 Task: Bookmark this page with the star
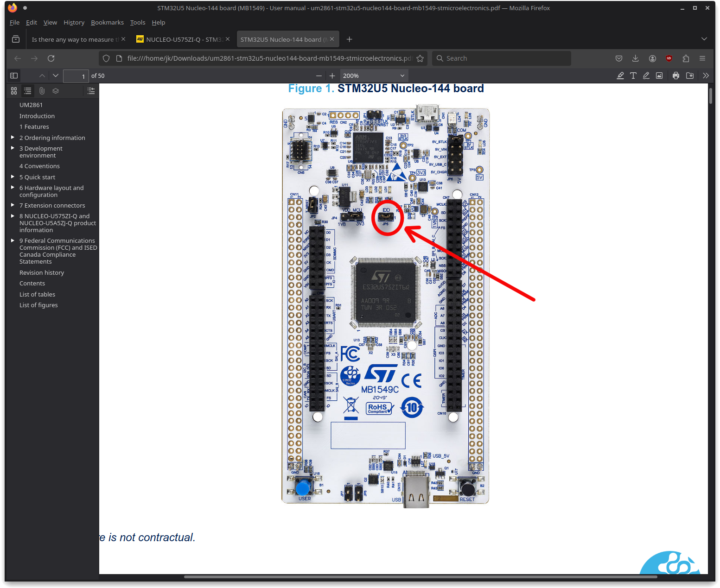pyautogui.click(x=420, y=58)
